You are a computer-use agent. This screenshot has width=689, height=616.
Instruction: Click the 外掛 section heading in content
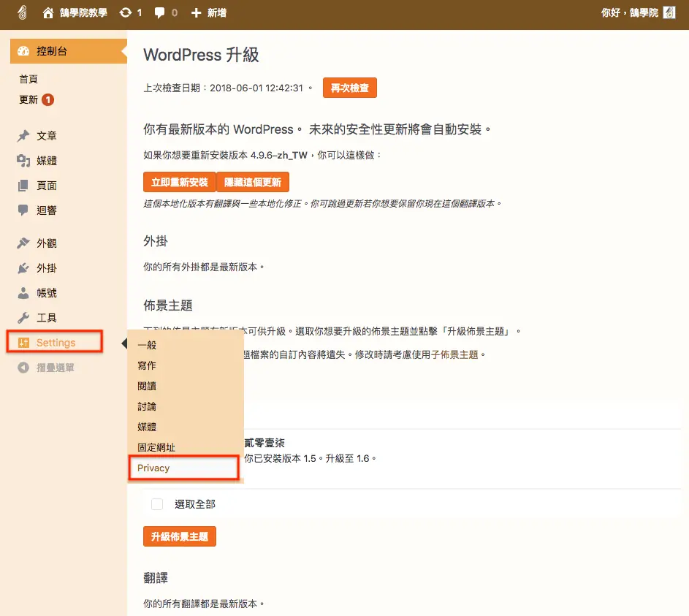[x=156, y=241]
